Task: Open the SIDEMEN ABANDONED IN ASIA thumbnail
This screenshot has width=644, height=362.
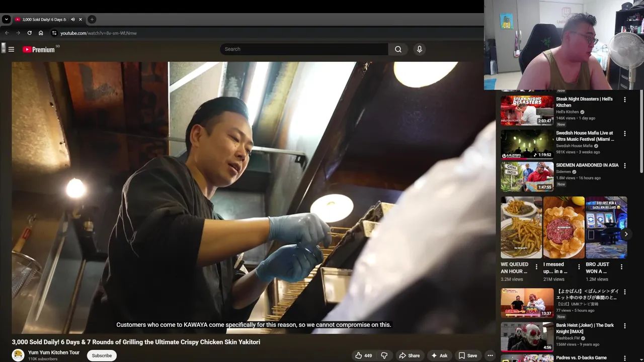Action: coord(527,176)
